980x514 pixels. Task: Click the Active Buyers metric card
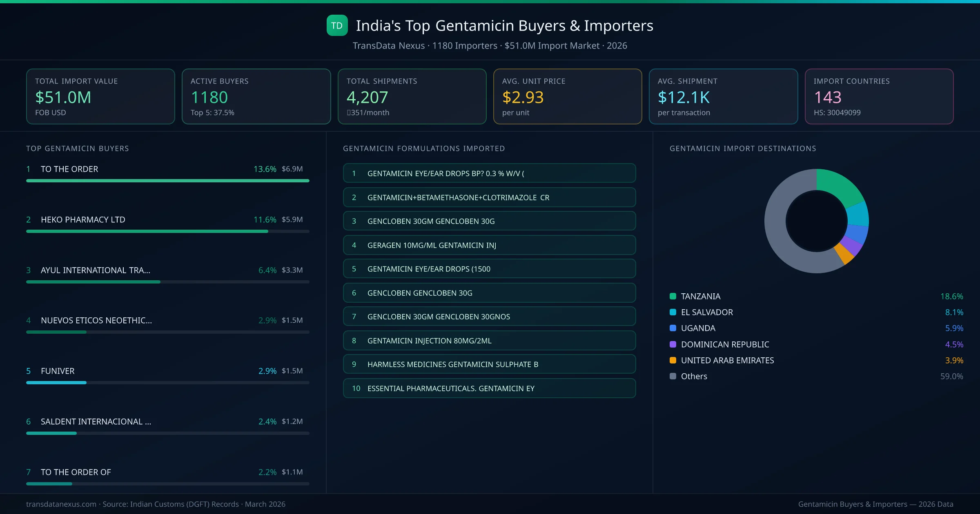pos(256,96)
